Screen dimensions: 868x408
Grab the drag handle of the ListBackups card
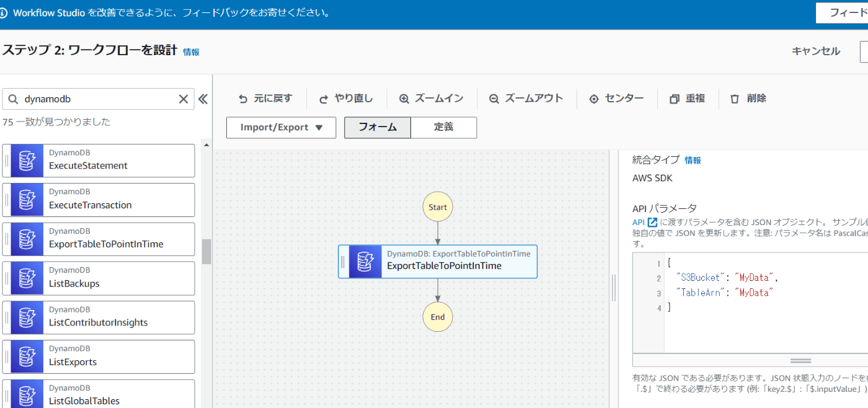7,278
